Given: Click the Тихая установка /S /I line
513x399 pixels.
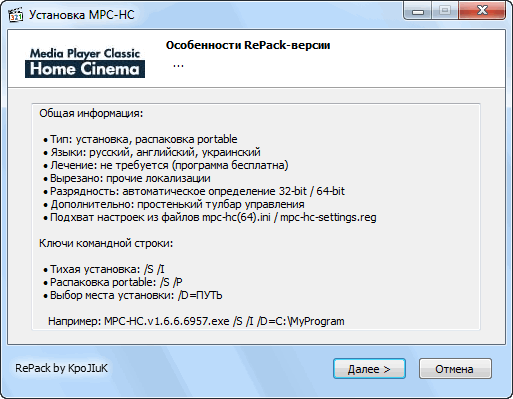Looking at the screenshot, I should (104, 269).
